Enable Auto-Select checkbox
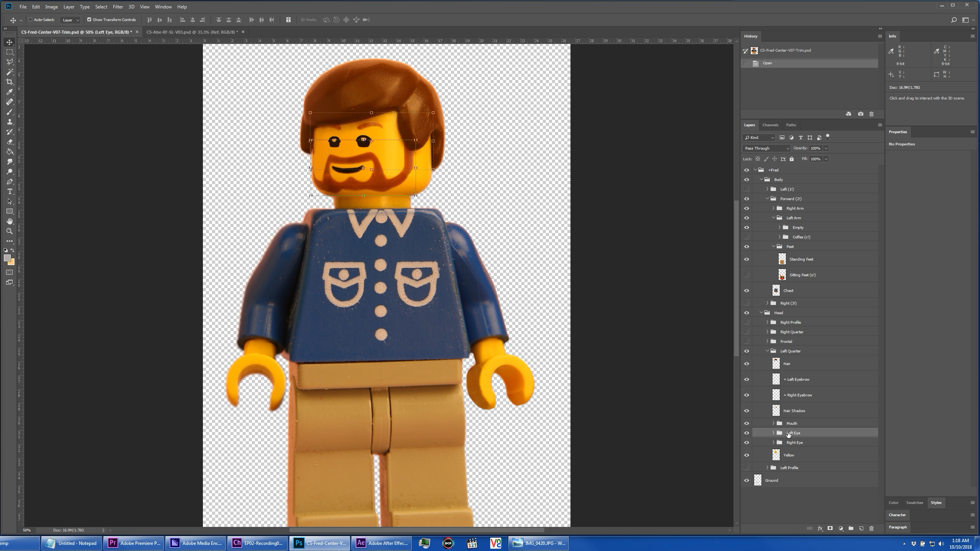The width and height of the screenshot is (980, 551). tap(30, 20)
